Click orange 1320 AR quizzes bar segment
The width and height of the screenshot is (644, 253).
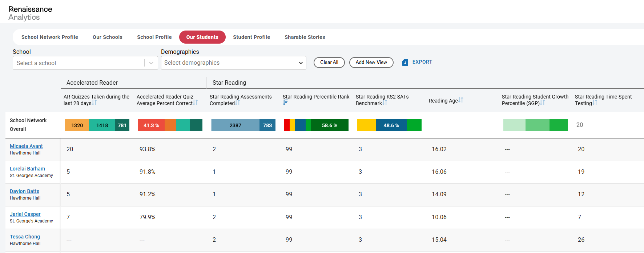pos(77,125)
